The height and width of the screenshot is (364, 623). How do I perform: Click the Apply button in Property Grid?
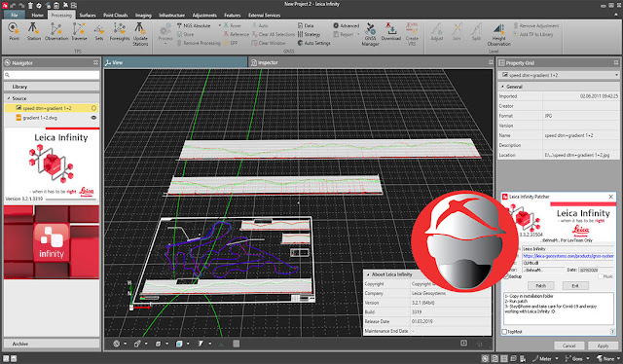tap(603, 346)
